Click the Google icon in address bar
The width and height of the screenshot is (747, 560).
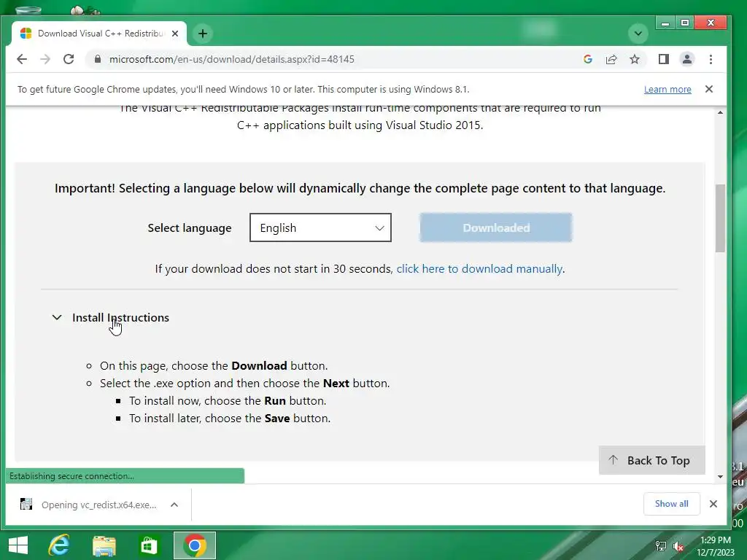[x=588, y=59]
